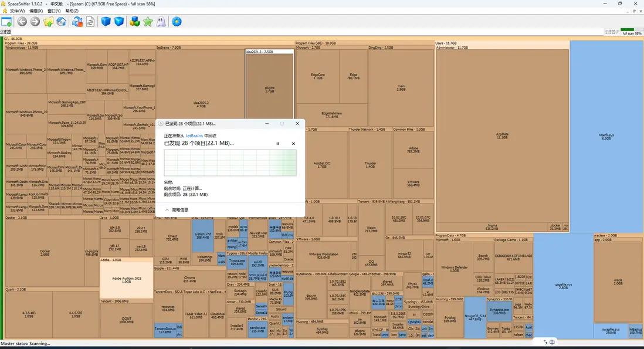Select the EdgeWebView 771.6MB block
644x349 pixels.
(x=332, y=115)
